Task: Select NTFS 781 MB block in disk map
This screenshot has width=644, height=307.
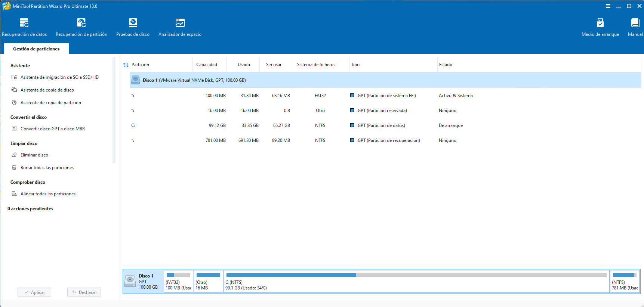Action: 625,281
